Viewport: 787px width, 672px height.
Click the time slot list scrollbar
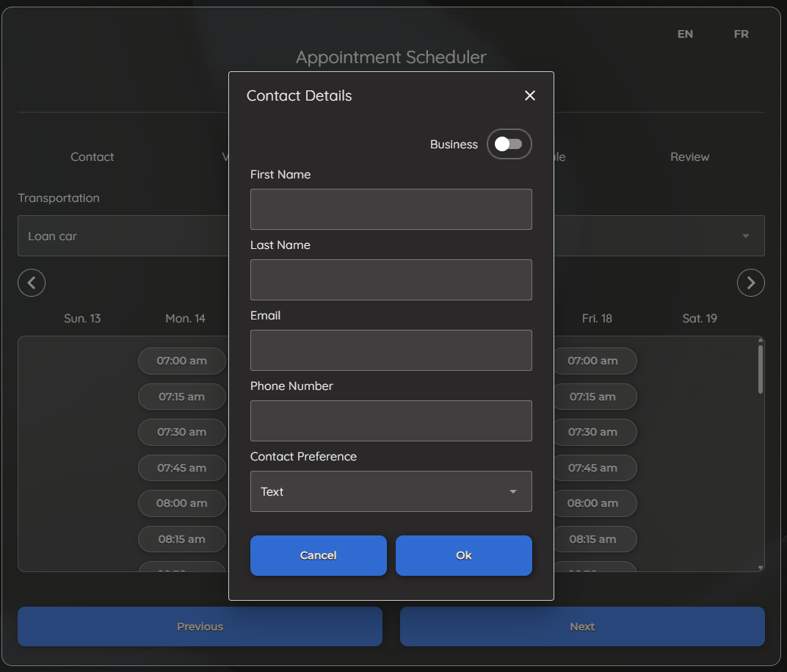[x=761, y=369]
